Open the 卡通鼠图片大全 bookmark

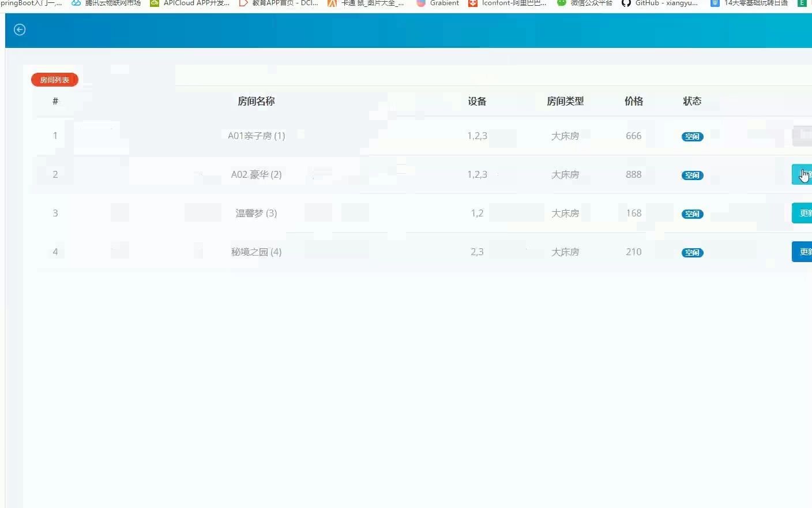[x=366, y=3]
